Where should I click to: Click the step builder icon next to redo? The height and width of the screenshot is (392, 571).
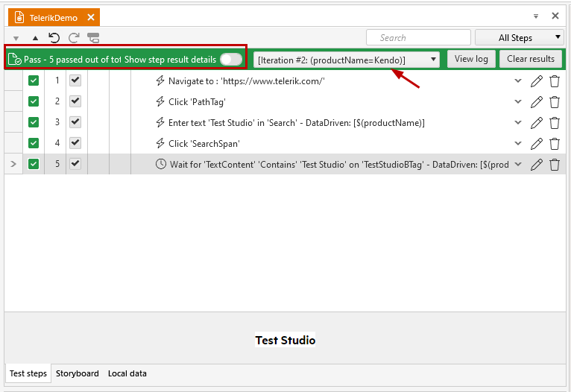click(93, 37)
